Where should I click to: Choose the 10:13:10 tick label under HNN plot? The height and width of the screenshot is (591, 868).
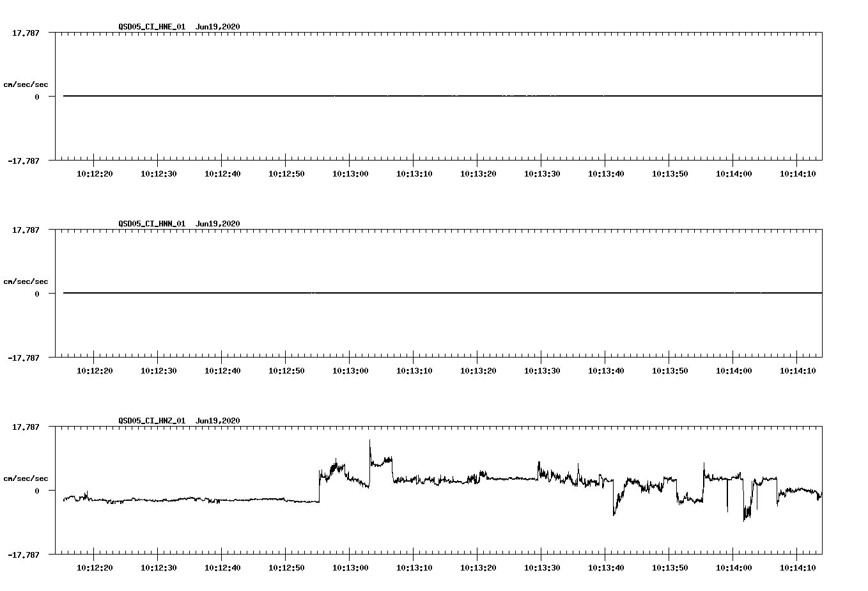[x=414, y=371]
